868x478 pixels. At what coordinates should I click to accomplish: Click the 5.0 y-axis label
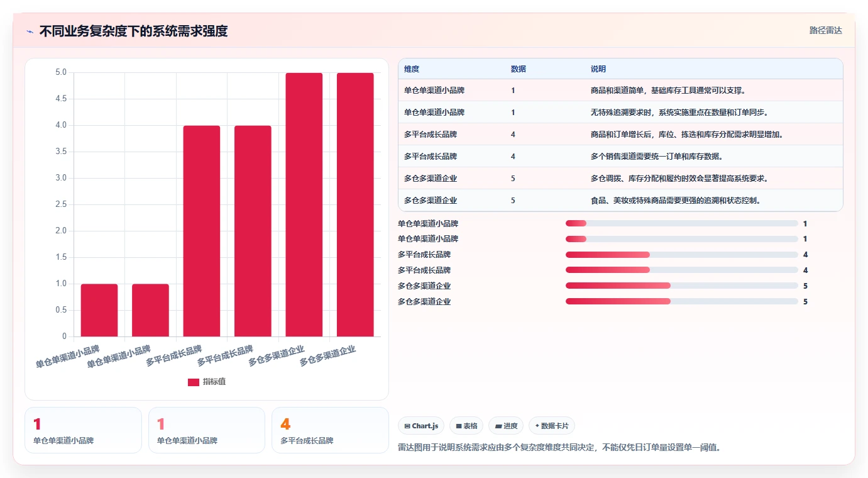(x=61, y=72)
